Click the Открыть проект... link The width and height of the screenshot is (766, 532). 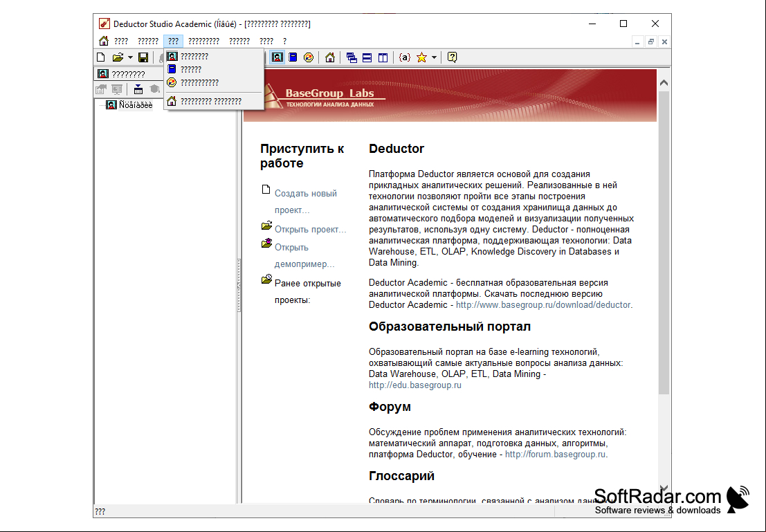click(310, 229)
